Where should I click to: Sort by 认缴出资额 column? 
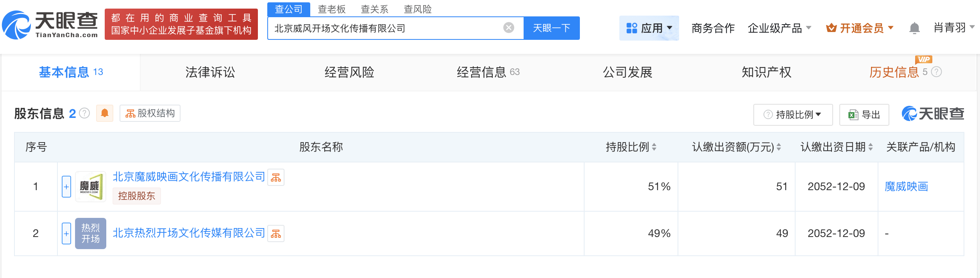coord(778,147)
